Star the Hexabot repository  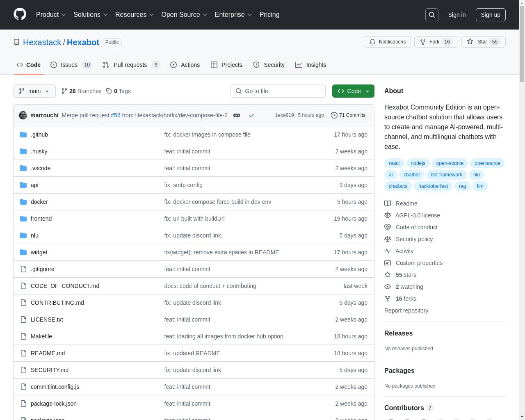point(483,42)
